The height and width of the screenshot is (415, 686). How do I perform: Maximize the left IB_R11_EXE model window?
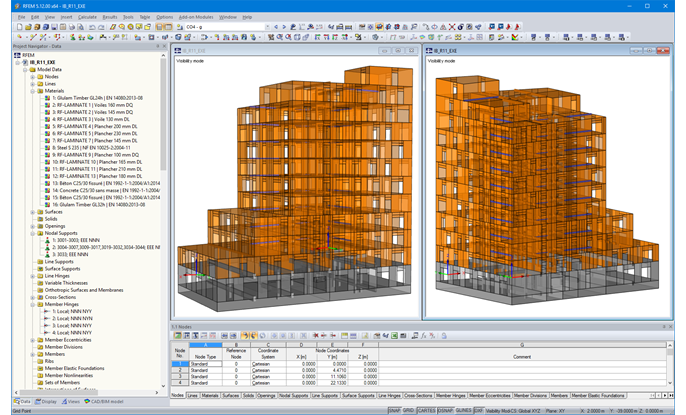pyautogui.click(x=398, y=51)
